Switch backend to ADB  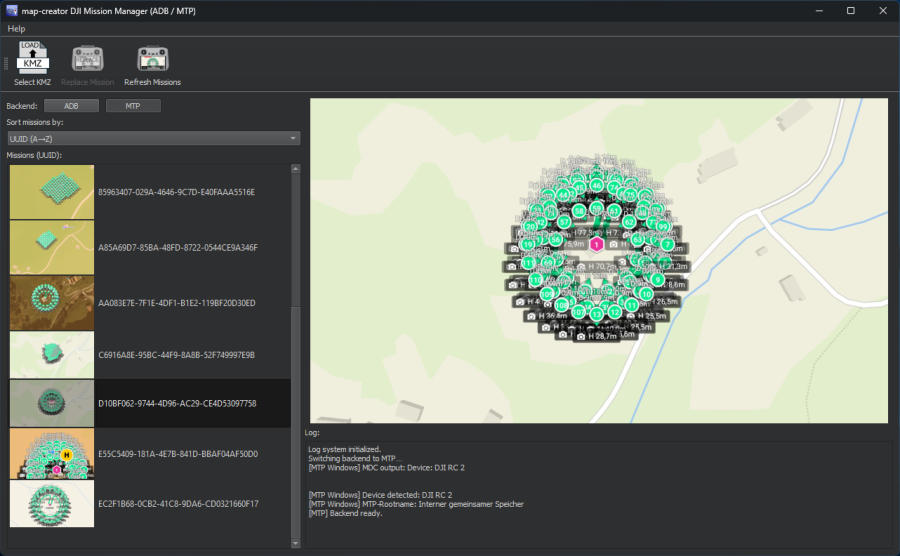click(71, 105)
